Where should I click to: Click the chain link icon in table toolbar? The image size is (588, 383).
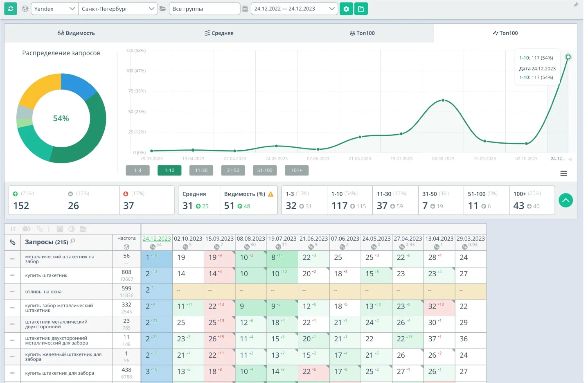[x=40, y=229]
